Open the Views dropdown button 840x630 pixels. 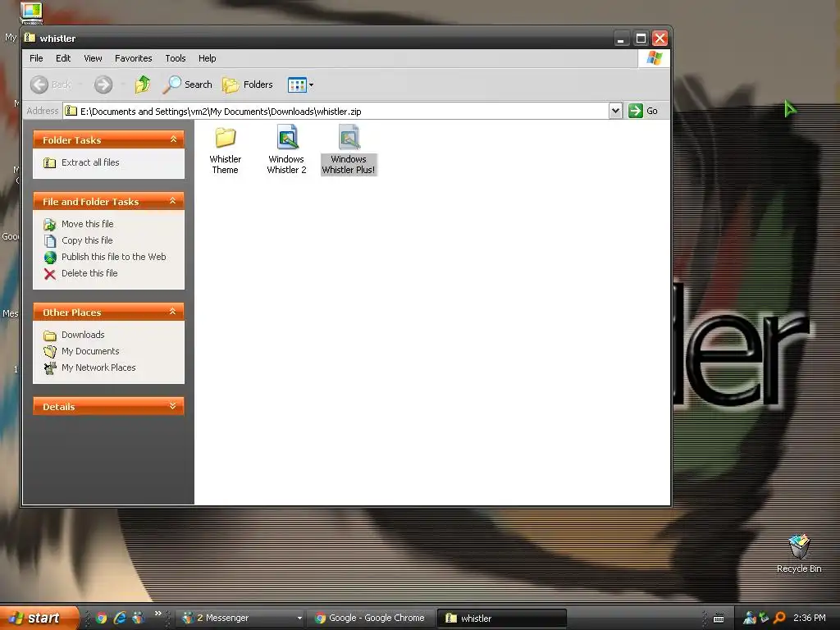click(x=300, y=84)
